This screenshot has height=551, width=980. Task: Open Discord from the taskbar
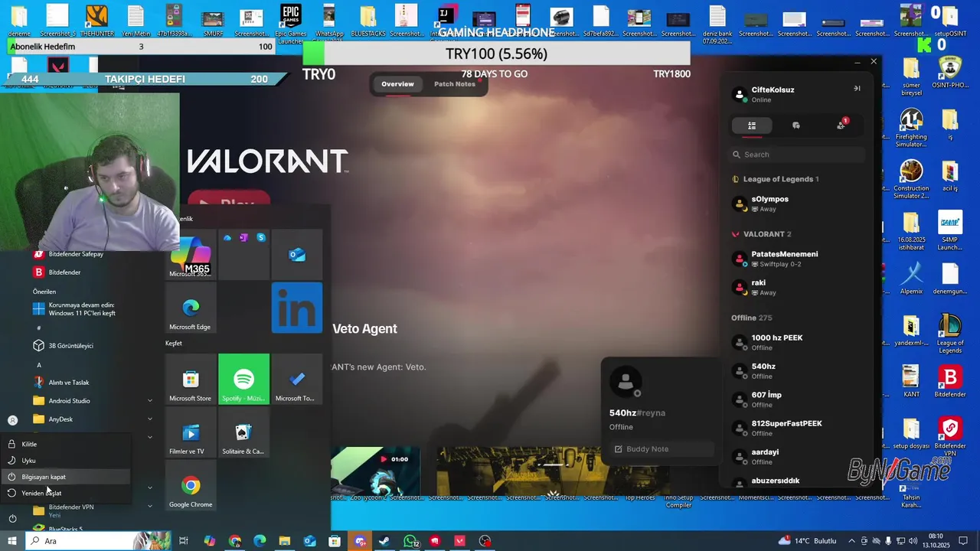360,541
